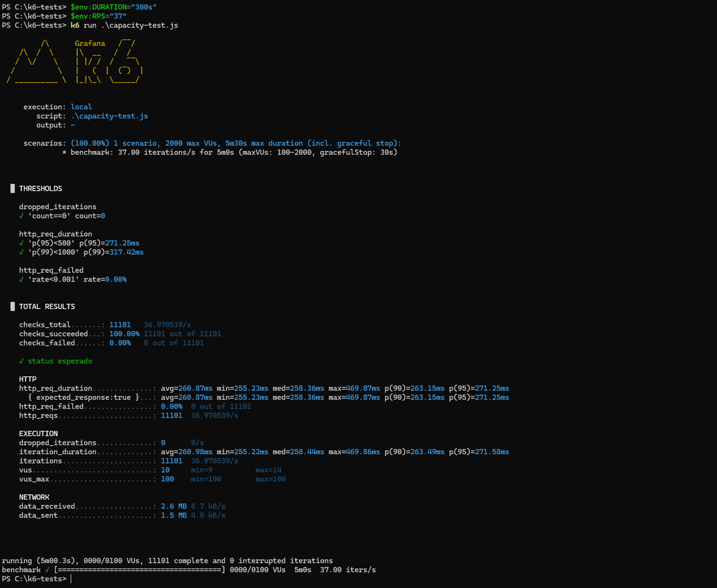717x588 pixels.
Task: Click the vus 'min=9' value
Action: click(202, 470)
